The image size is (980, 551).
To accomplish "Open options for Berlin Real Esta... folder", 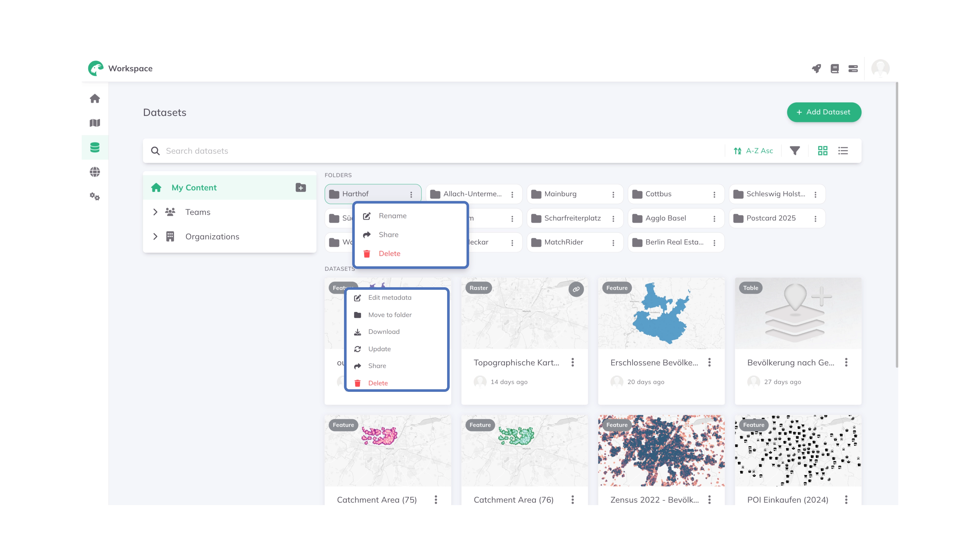I will click(714, 243).
